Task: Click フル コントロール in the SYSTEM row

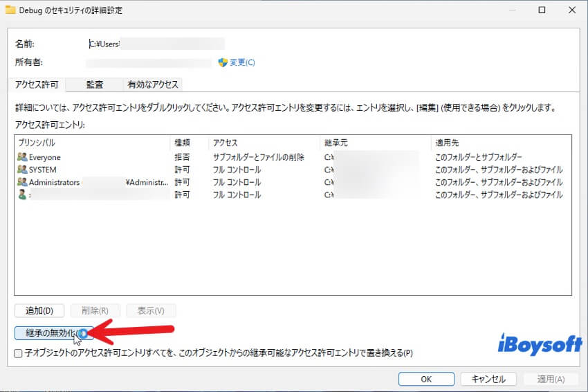Action: click(237, 170)
